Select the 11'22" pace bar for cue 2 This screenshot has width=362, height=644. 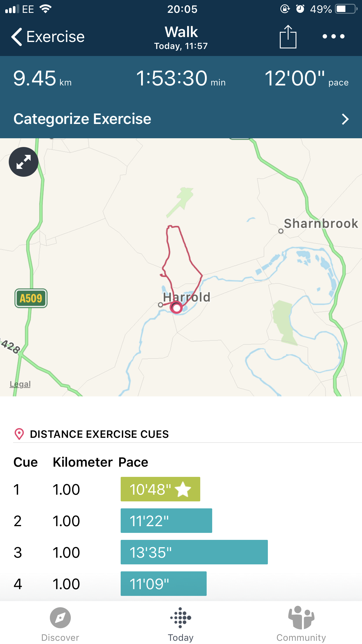[x=166, y=521]
